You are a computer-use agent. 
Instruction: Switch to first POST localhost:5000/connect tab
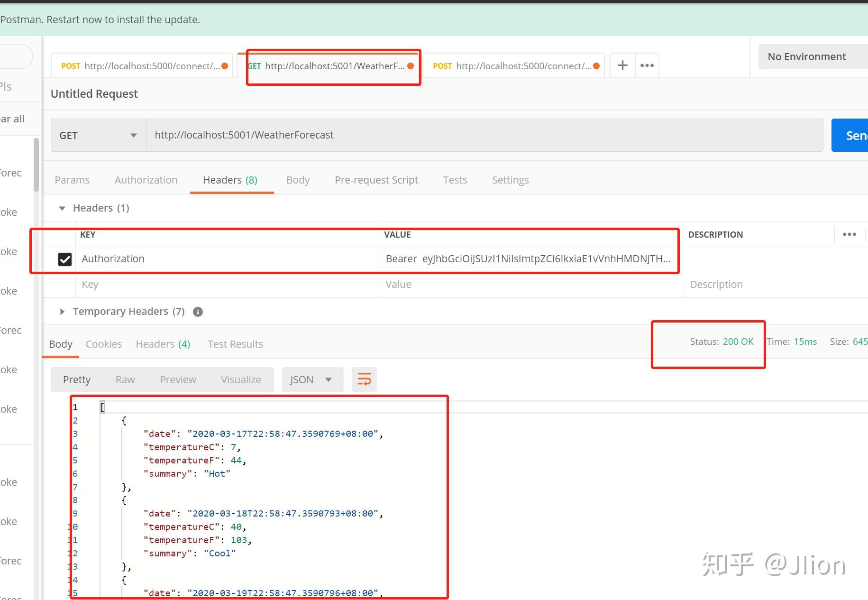tap(142, 66)
